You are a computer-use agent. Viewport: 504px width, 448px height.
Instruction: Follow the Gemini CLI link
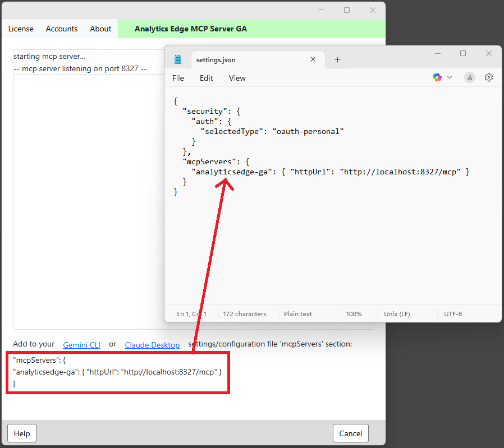tap(81, 345)
